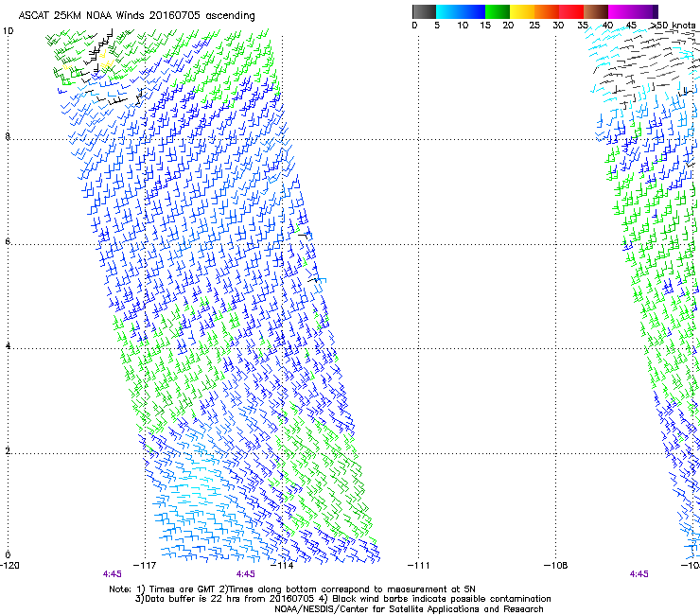Click the purple '4:45' time between -120 and -117

[x=112, y=574]
